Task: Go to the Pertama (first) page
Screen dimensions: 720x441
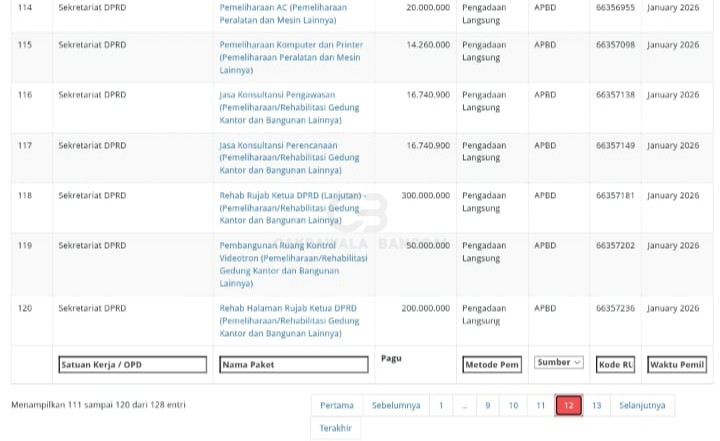Action: tap(337, 405)
